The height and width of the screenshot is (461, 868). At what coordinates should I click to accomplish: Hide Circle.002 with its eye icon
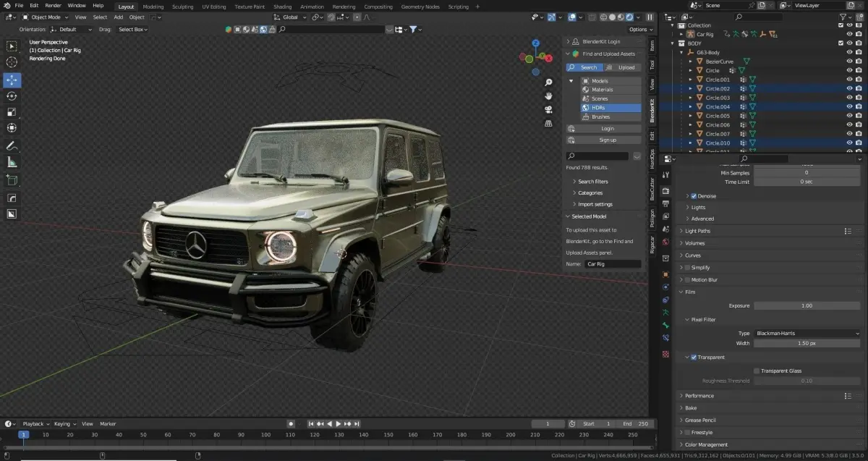tap(849, 88)
